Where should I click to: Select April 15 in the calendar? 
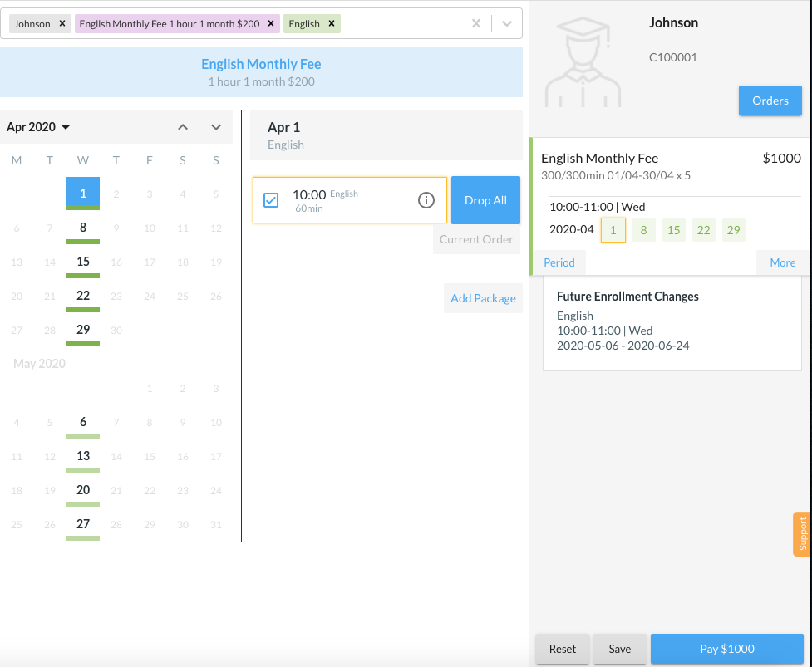(x=83, y=262)
